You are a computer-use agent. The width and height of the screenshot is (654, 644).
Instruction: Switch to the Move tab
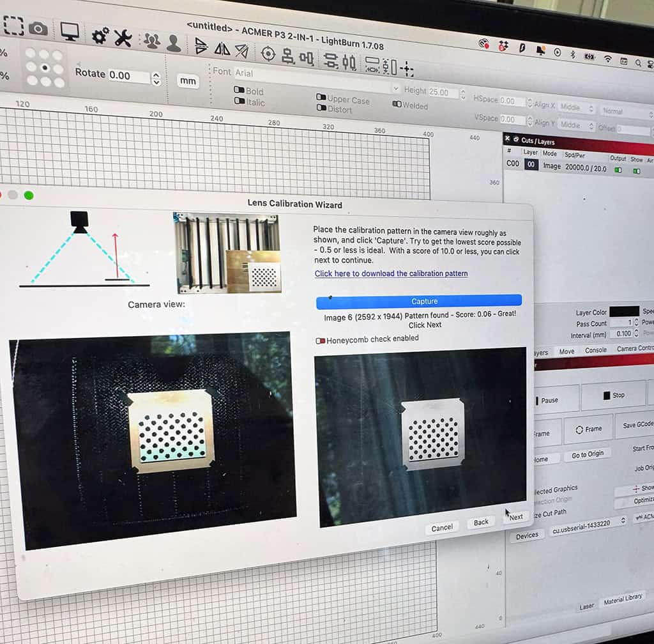pyautogui.click(x=567, y=351)
